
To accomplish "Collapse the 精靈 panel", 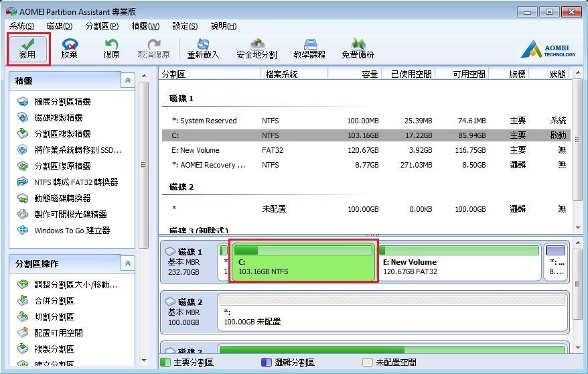I will pos(128,80).
